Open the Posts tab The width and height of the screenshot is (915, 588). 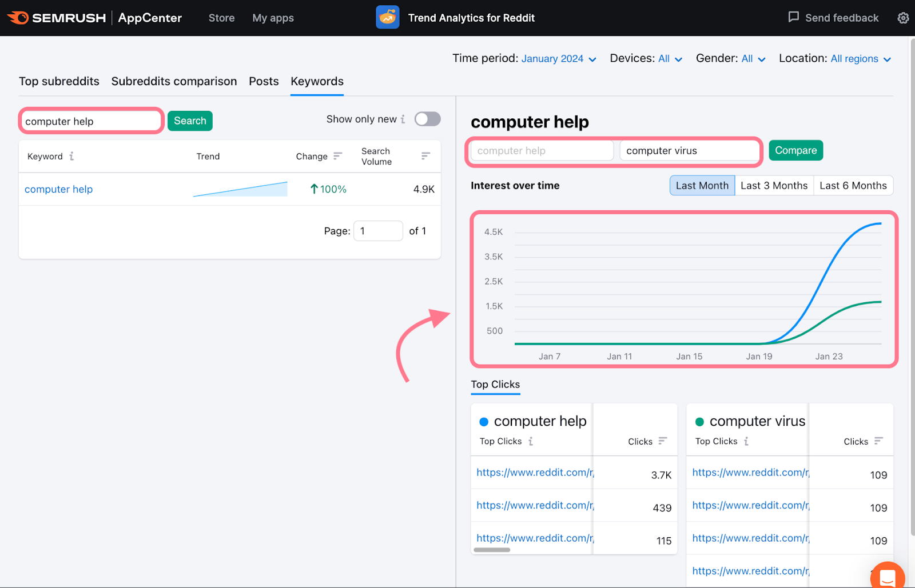[264, 81]
